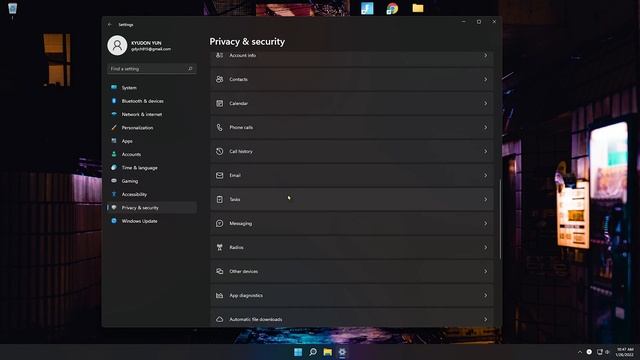Open Accessibility settings in sidebar
Viewport: 640px width, 360px height.
click(x=152, y=194)
